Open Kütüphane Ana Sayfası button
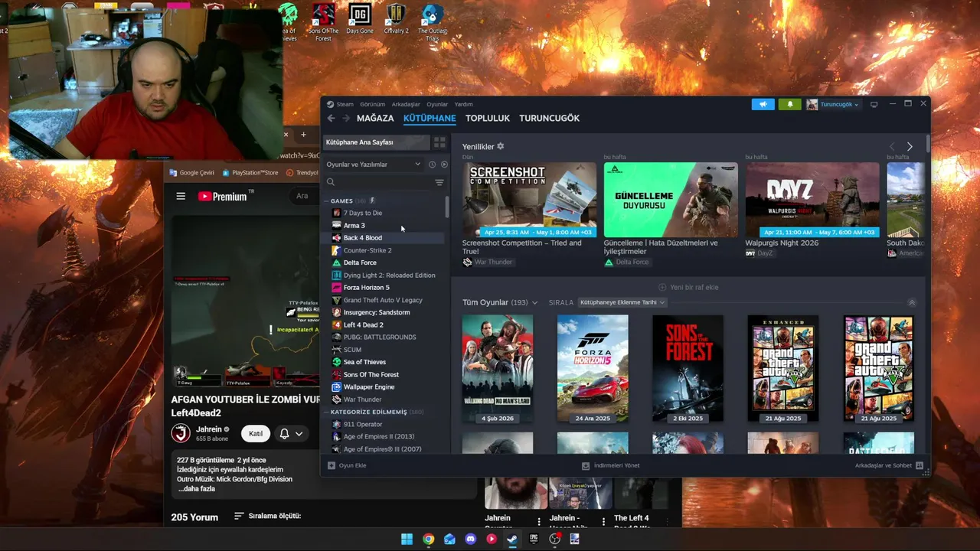The image size is (980, 551). click(x=377, y=142)
